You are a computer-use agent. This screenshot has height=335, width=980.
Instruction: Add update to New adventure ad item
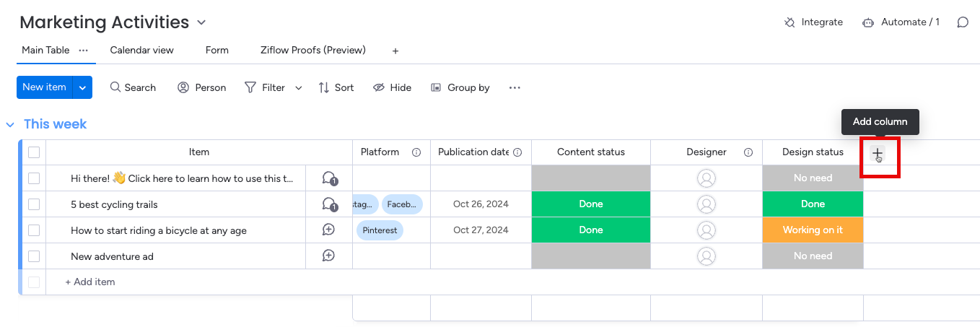coord(328,256)
